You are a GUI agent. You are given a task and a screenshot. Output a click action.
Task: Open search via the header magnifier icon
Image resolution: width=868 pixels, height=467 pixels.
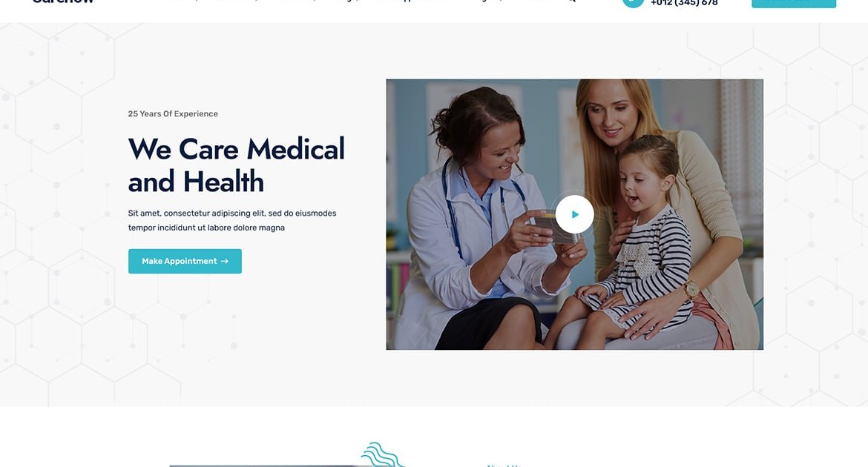572,1
